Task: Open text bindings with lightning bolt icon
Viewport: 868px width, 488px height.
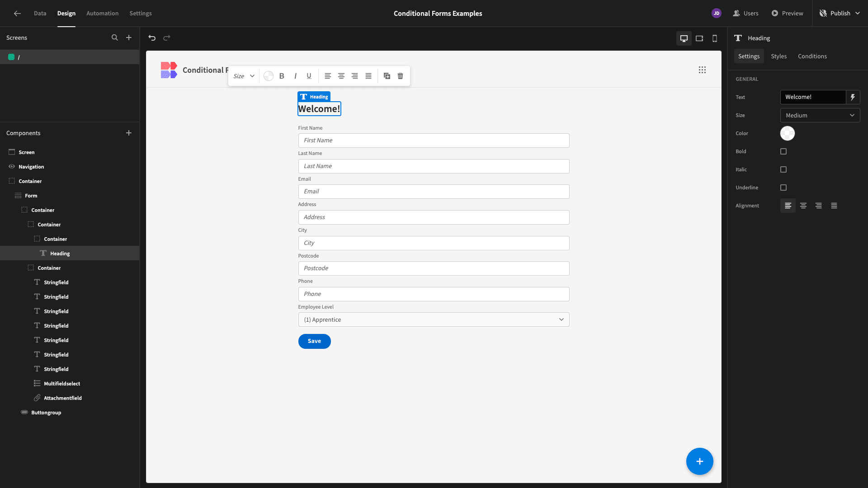Action: coord(853,97)
